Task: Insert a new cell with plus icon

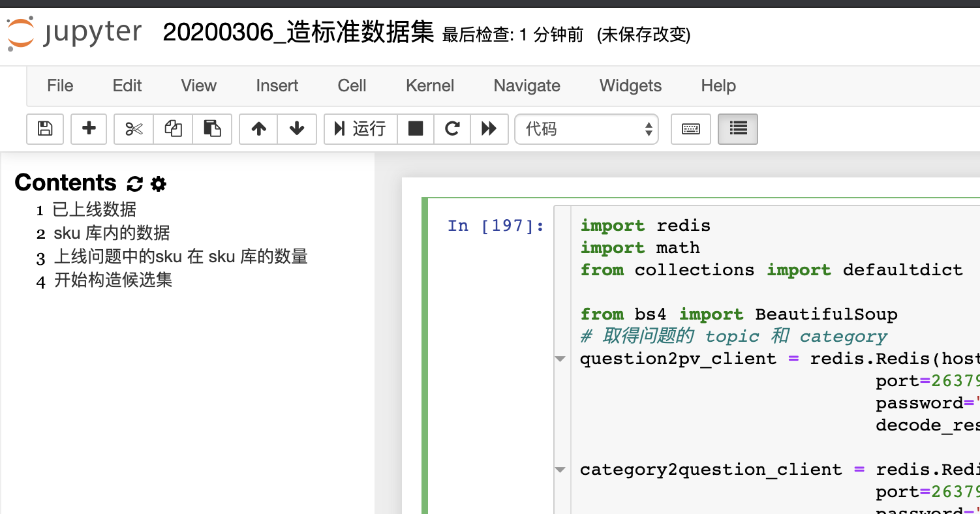Action: pos(89,129)
